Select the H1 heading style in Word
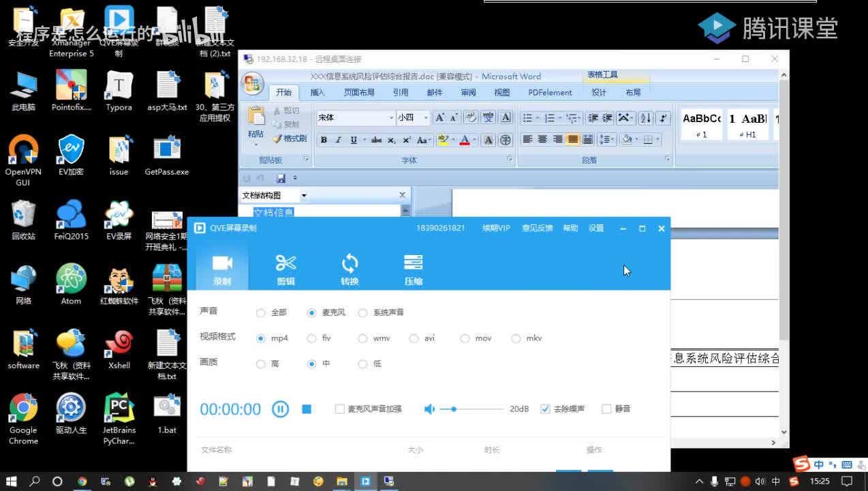 (747, 124)
